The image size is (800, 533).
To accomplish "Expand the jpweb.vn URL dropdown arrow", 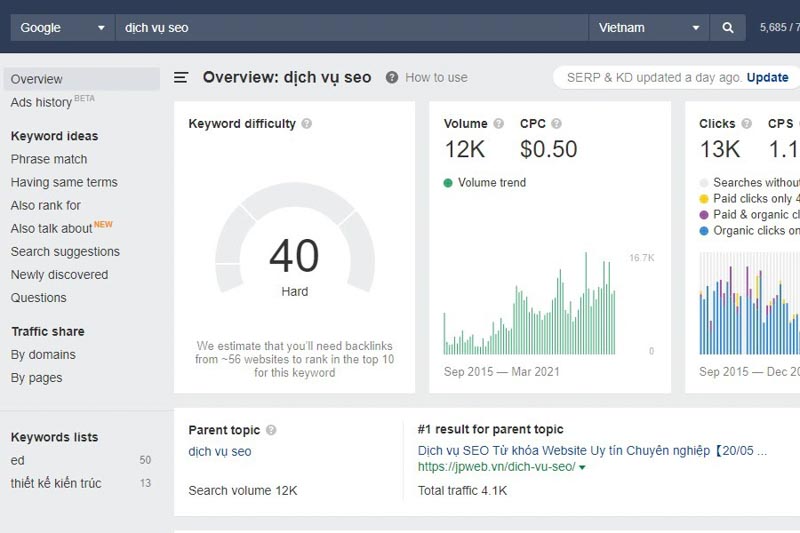I will 582,468.
